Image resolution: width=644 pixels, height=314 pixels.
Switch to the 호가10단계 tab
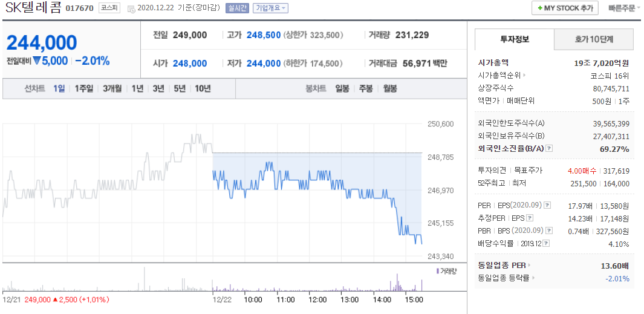(593, 39)
